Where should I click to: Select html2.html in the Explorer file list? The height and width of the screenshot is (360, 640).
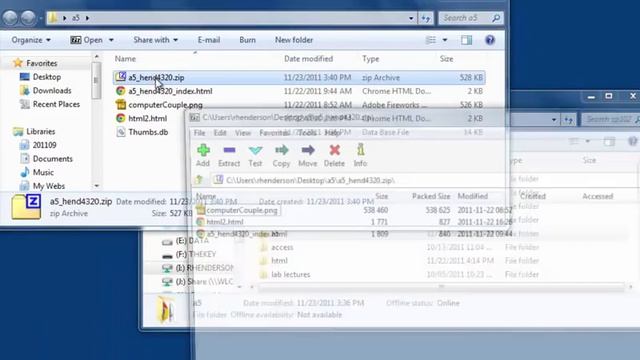pos(147,118)
